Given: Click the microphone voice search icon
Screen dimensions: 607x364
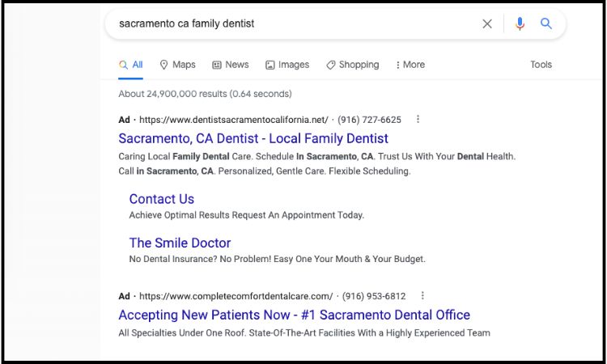Looking at the screenshot, I should coord(520,24).
